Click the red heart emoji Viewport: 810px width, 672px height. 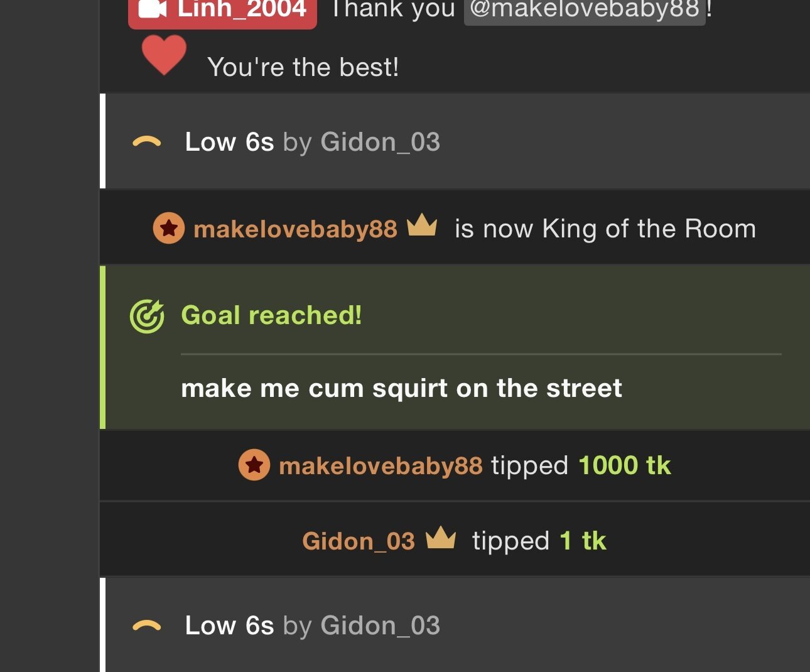point(164,55)
